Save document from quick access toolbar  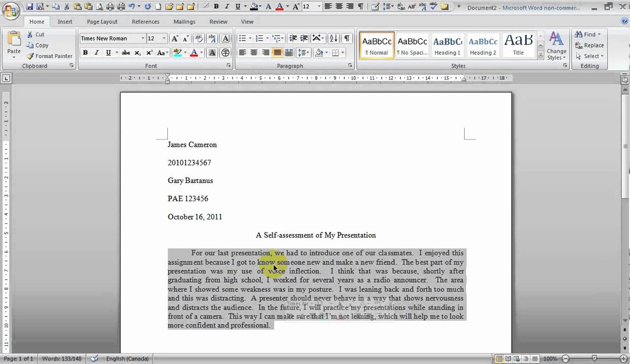point(29,7)
